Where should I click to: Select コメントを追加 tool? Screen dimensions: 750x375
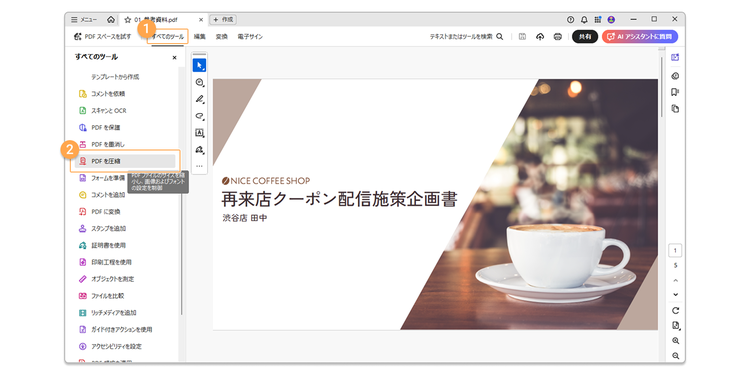[x=101, y=195]
